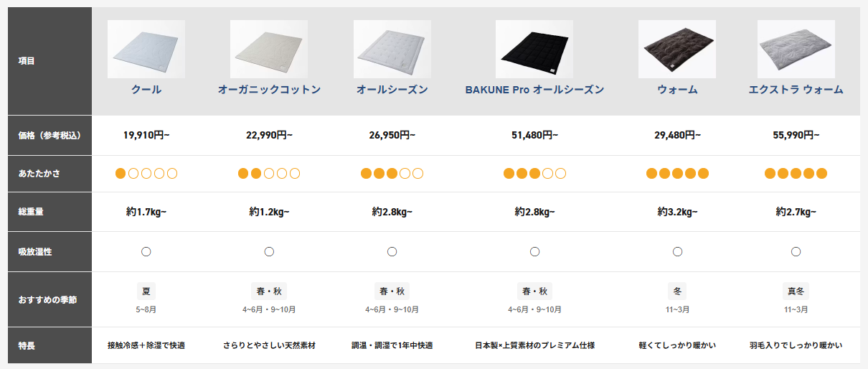The height and width of the screenshot is (369, 868).
Task: Go to BAKUNE Pro オールシーズン link
Action: pos(534,90)
